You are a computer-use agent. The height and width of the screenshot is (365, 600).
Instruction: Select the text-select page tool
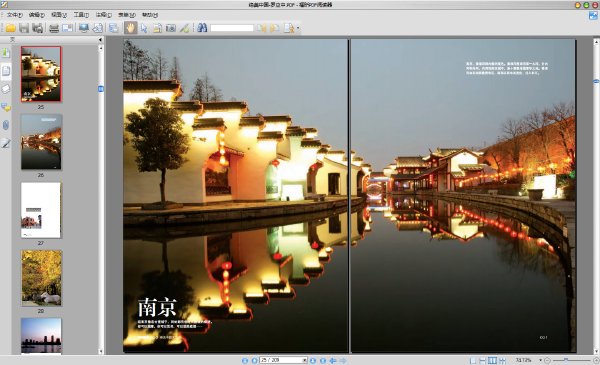click(x=157, y=28)
